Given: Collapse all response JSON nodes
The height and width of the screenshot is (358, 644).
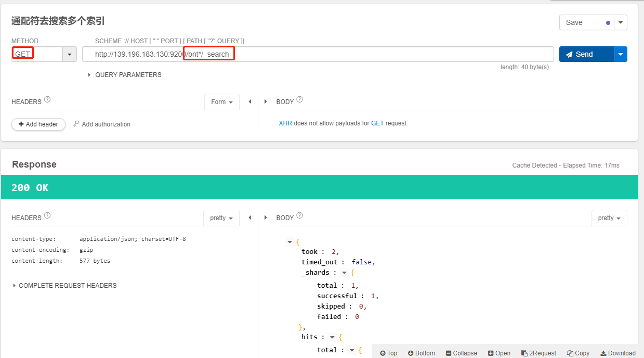Looking at the screenshot, I should pos(462,353).
